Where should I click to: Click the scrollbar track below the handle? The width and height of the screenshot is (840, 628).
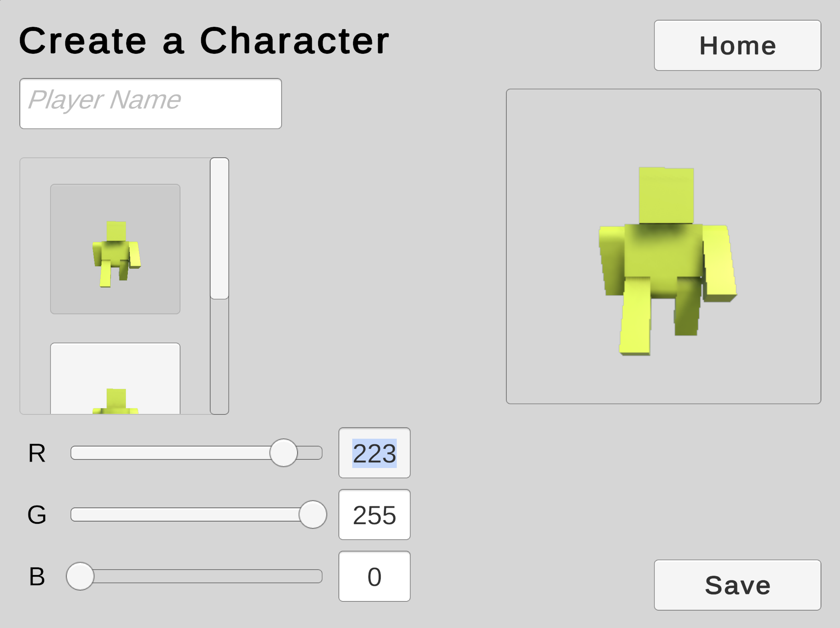point(219,356)
